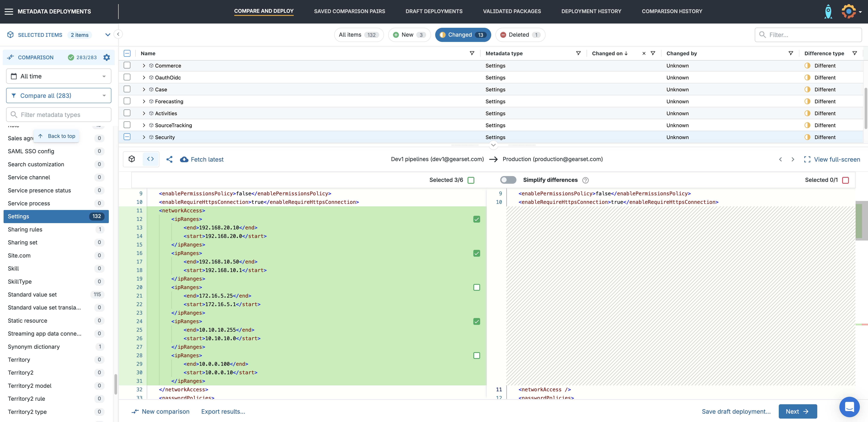
Task: Filter the Changed on column
Action: coord(653,53)
